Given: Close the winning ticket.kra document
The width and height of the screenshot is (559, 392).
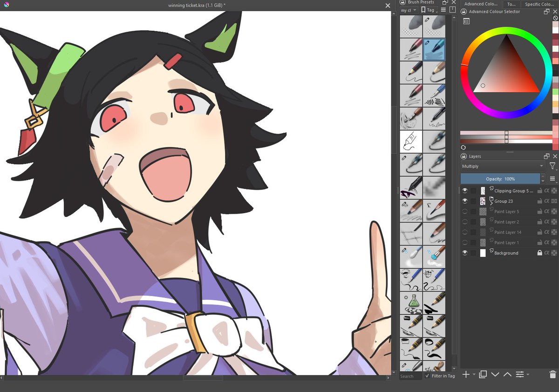Looking at the screenshot, I should point(388,6).
